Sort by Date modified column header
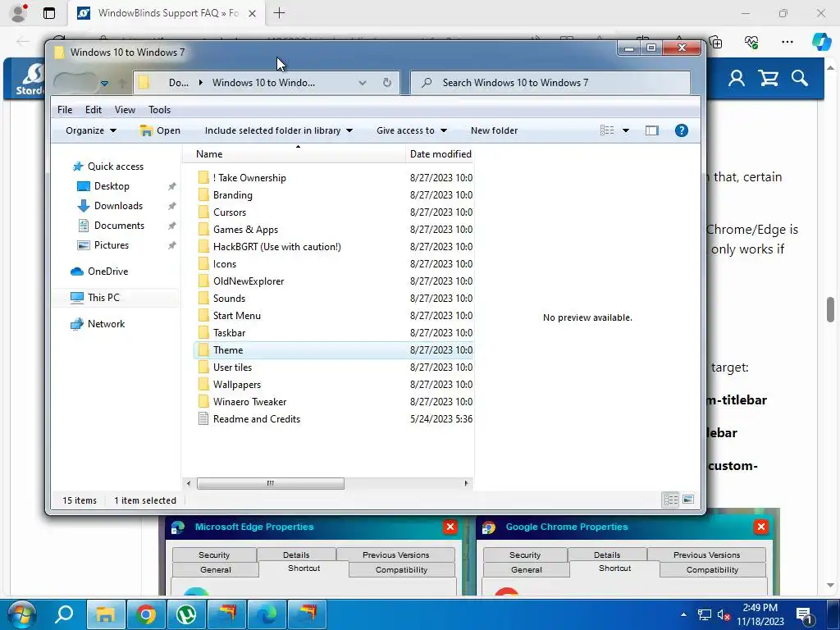The image size is (840, 630). click(x=440, y=153)
